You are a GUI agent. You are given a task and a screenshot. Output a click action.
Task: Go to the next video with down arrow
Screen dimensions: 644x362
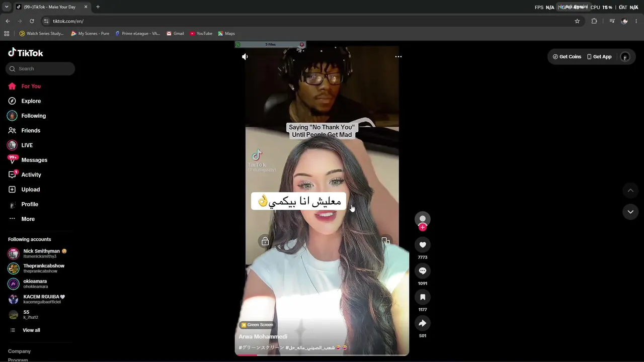[x=630, y=212]
